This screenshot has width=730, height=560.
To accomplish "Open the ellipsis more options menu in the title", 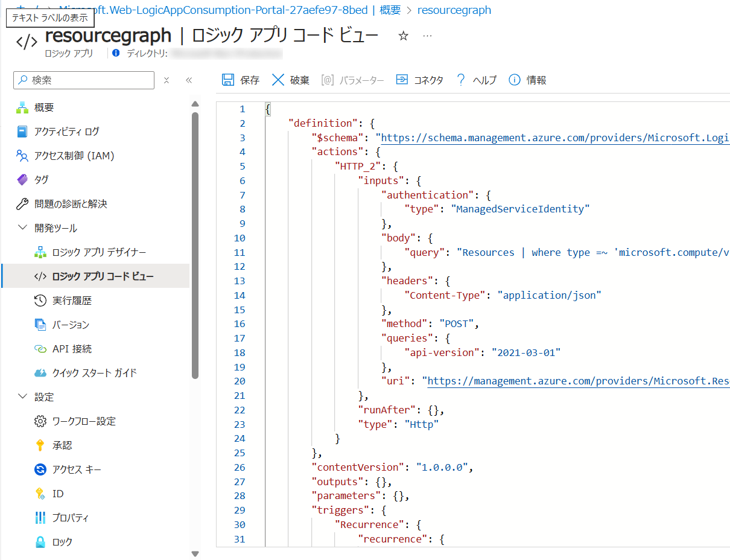I will pyautogui.click(x=427, y=36).
